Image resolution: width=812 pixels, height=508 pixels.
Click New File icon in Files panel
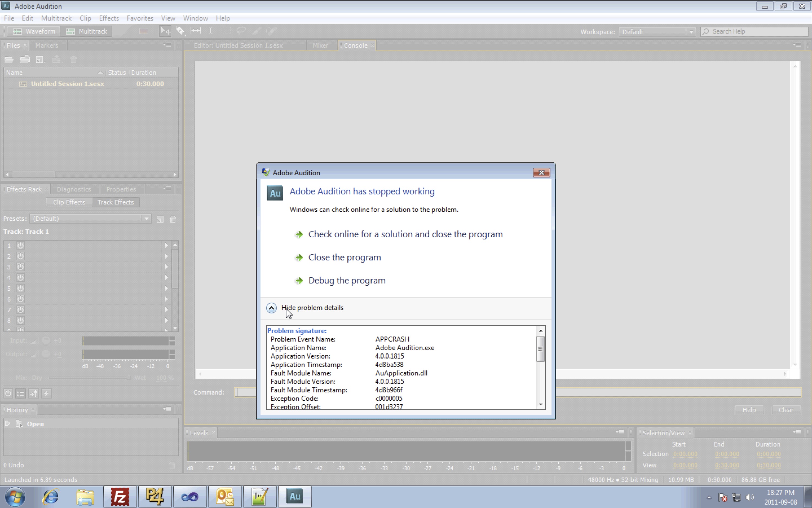click(40, 60)
